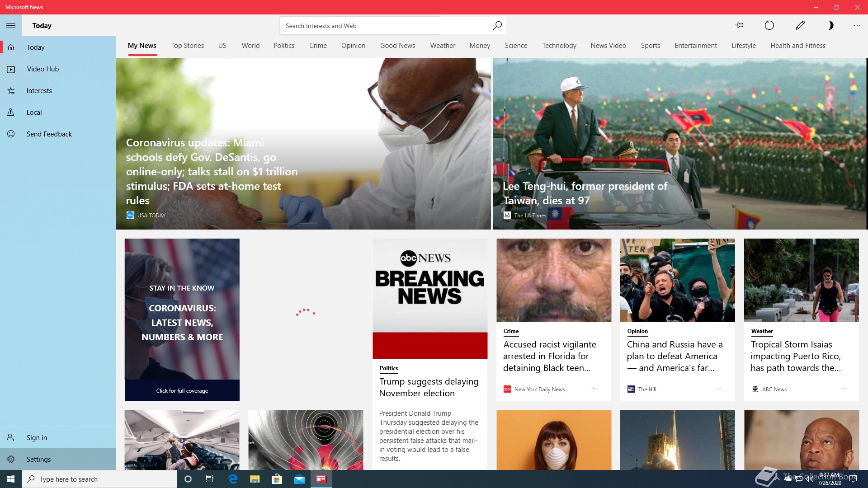Select the My News tab
The image size is (868, 488).
point(142,46)
